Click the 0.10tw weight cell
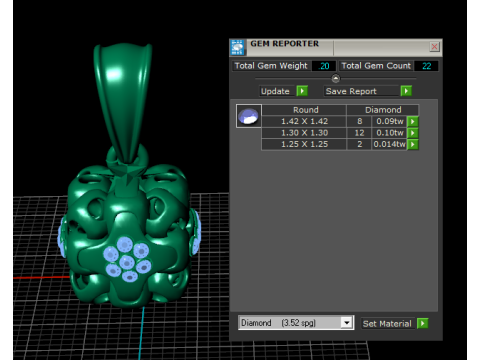 click(x=389, y=133)
